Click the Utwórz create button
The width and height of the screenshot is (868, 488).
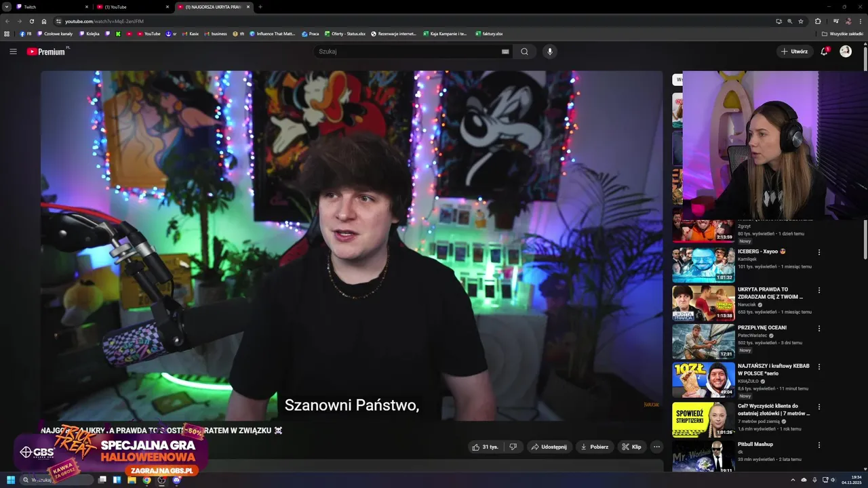pyautogui.click(x=794, y=52)
